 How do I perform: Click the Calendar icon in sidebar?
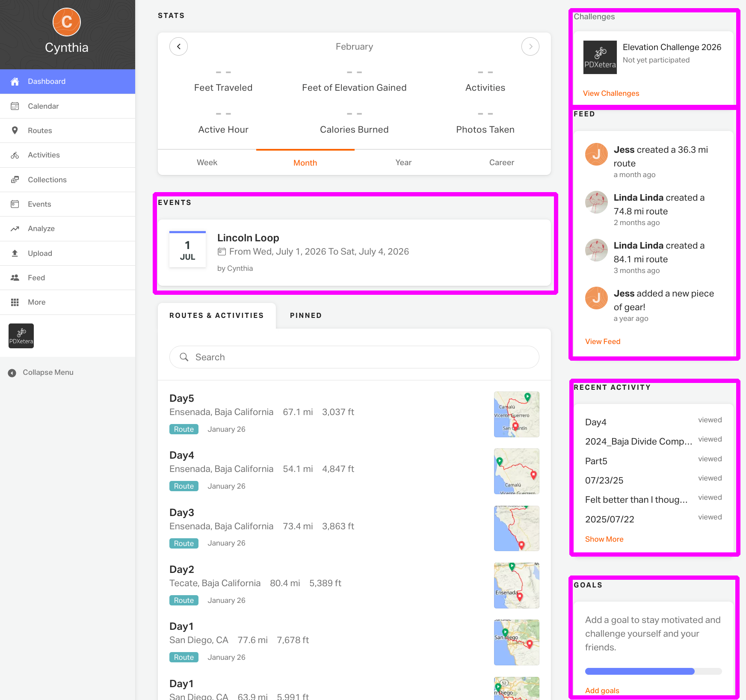point(15,106)
